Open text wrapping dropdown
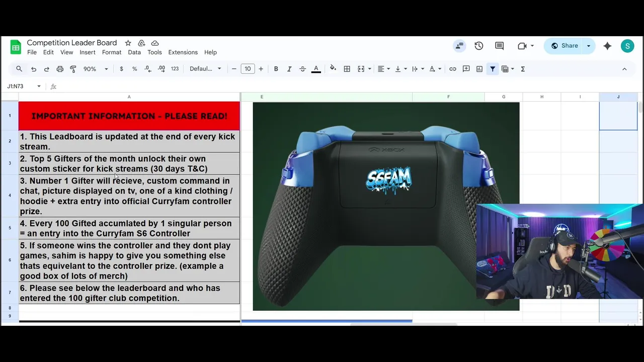Image resolution: width=644 pixels, height=362 pixels. (x=418, y=69)
